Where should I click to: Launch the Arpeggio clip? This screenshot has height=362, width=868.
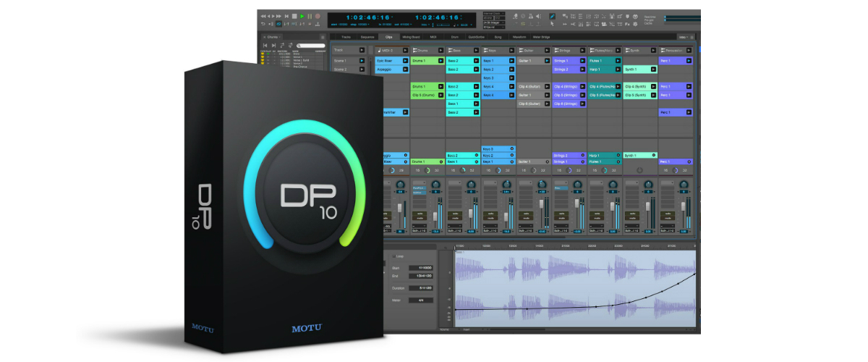[x=405, y=70]
